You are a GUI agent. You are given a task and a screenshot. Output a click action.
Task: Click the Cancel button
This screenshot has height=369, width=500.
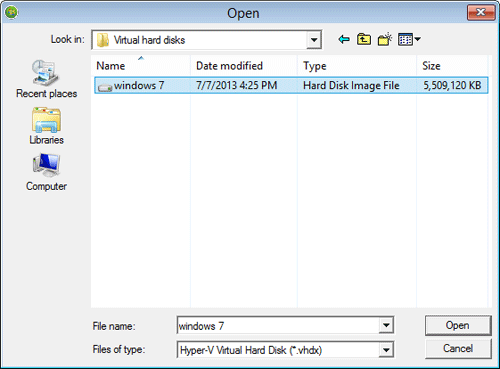(x=458, y=349)
